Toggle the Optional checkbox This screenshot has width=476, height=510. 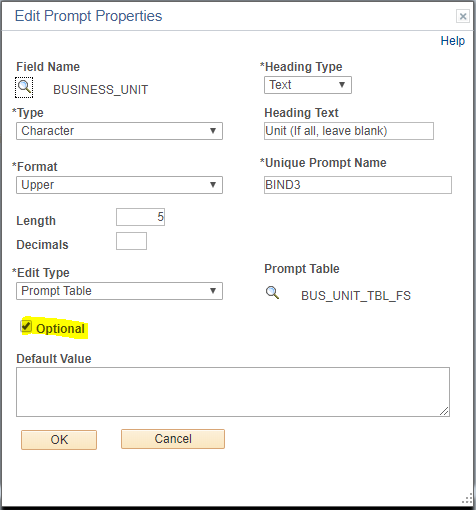[x=26, y=326]
